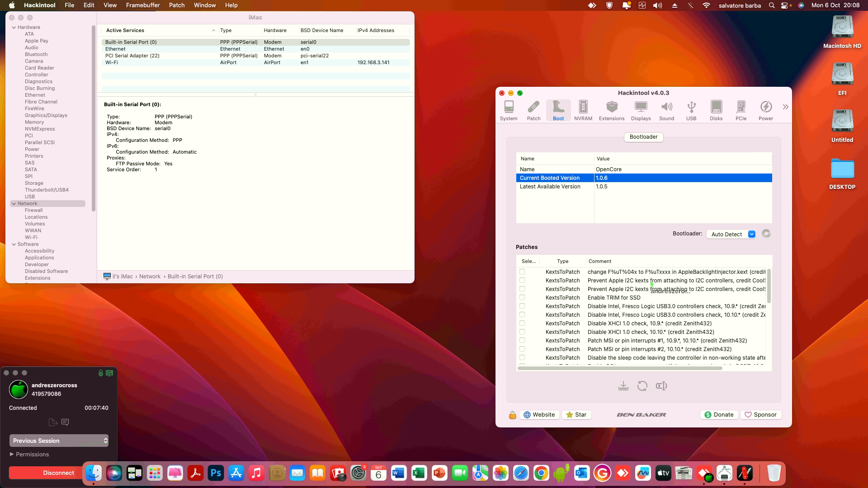The width and height of the screenshot is (868, 488).
Task: Click the System Information sidebar scrollbar
Action: (94, 118)
